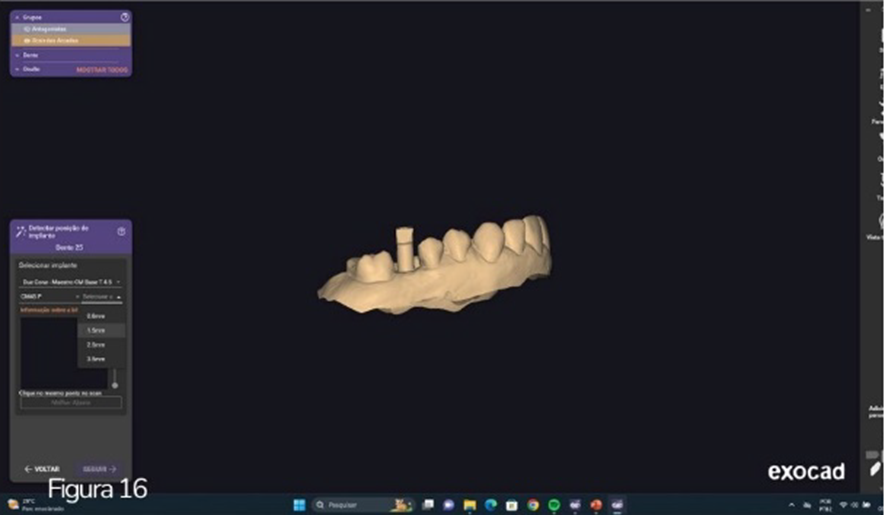
Task: Select the 1.5mm option in the list
Action: [97, 330]
